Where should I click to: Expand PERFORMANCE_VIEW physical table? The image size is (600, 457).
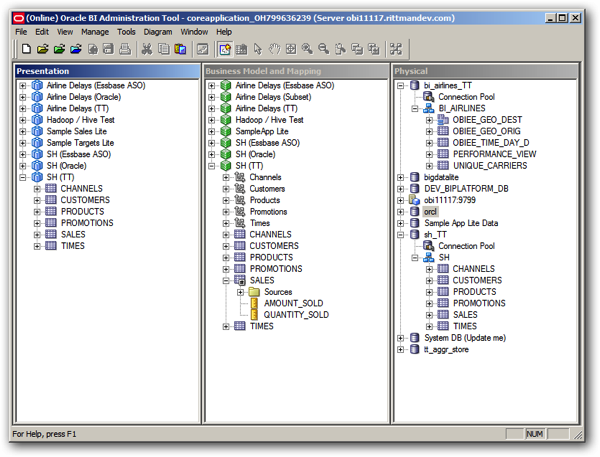[x=429, y=154]
